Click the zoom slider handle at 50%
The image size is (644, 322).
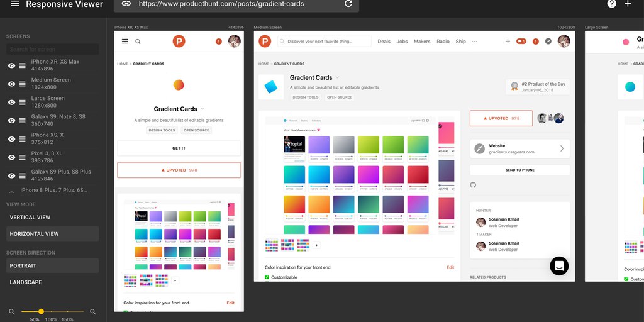pyautogui.click(x=41, y=312)
